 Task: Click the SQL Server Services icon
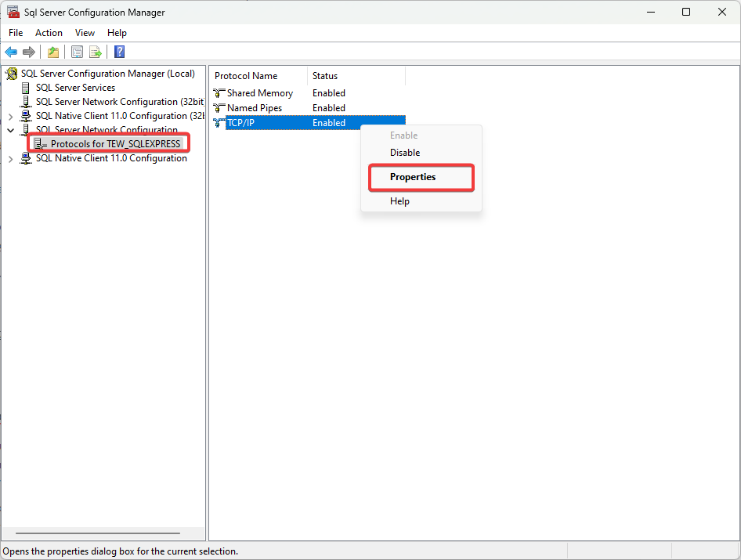click(26, 88)
